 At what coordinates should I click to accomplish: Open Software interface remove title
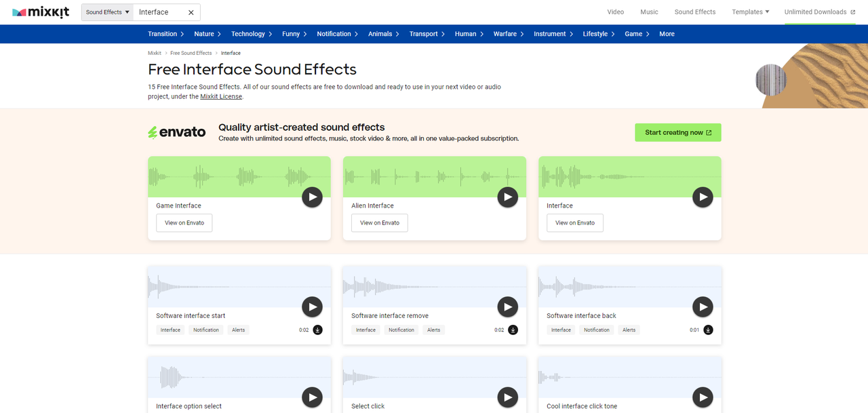tap(390, 316)
